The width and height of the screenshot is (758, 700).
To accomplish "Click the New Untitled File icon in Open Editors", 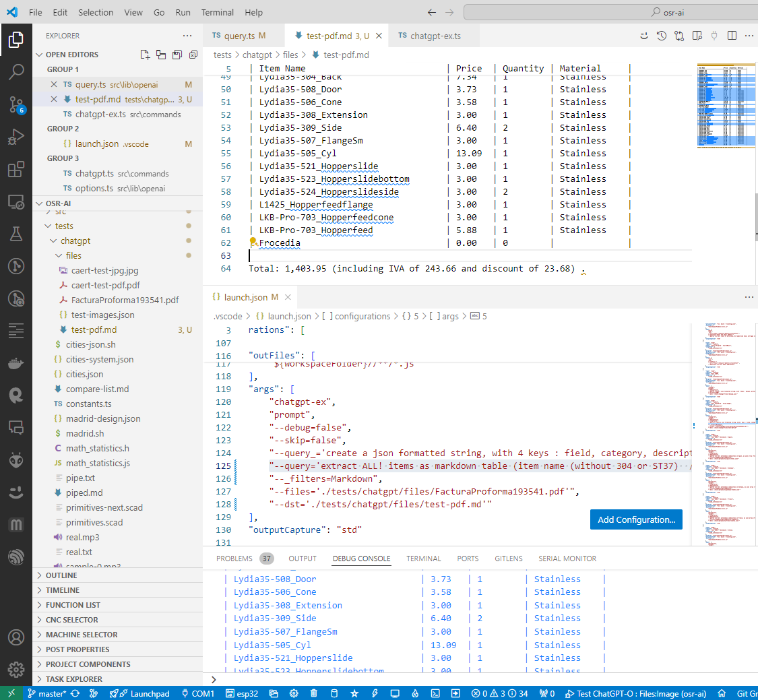I will pyautogui.click(x=145, y=55).
